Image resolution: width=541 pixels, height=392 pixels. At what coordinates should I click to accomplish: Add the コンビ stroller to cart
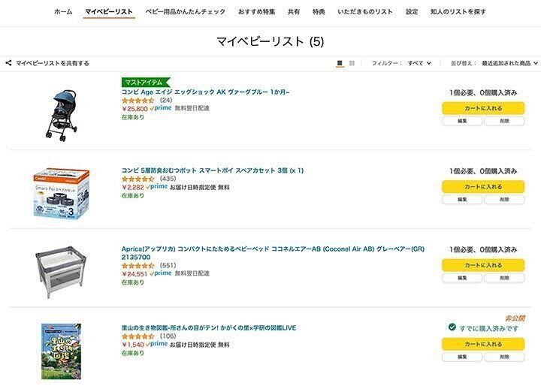point(483,108)
